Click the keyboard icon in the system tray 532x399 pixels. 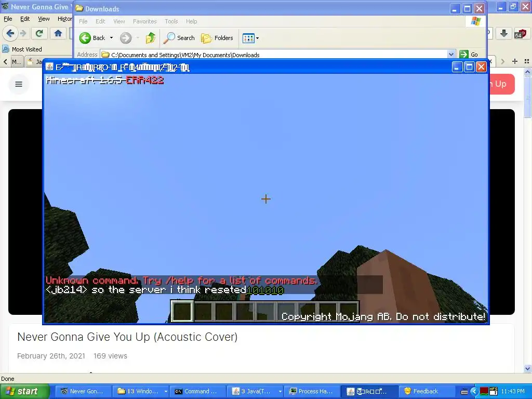[x=464, y=392]
